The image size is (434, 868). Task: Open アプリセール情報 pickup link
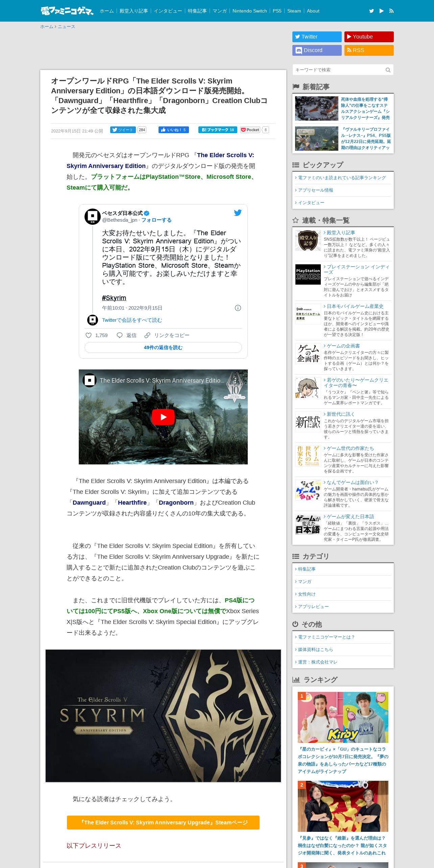click(x=316, y=190)
